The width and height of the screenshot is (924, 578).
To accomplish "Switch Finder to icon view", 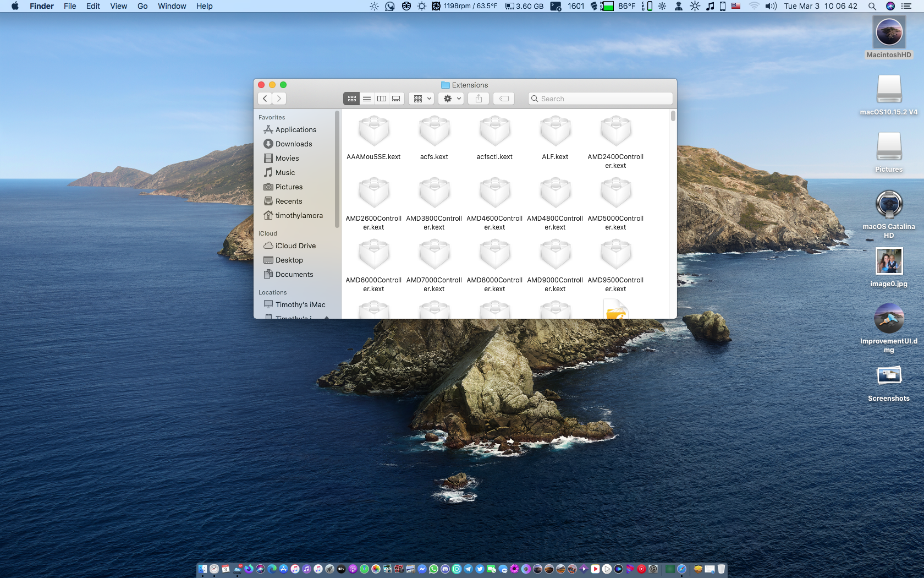I will pos(351,99).
